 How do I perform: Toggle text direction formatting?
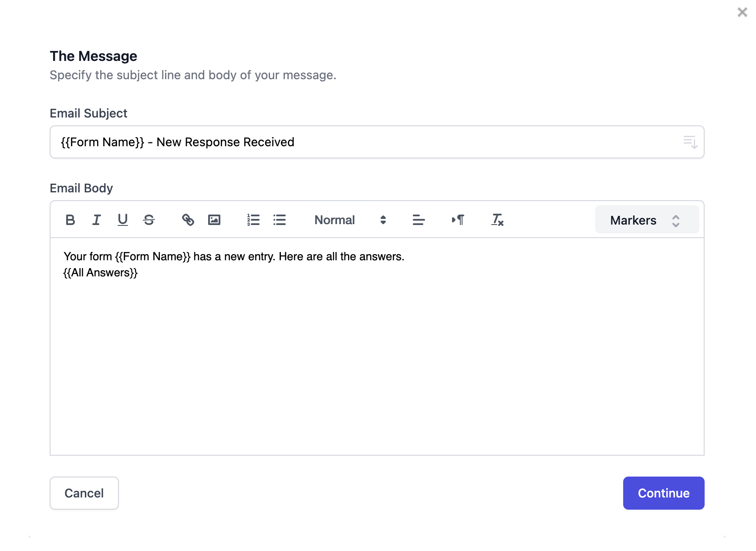coord(458,220)
